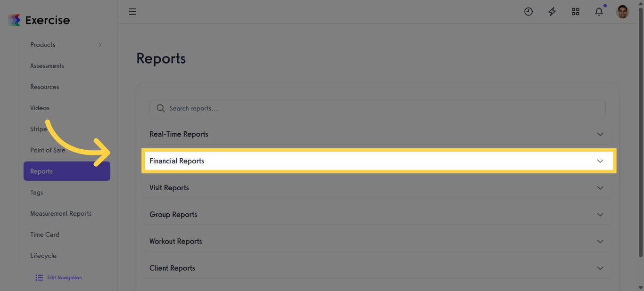The image size is (644, 291).
Task: Click the profile avatar picture
Action: click(622, 11)
